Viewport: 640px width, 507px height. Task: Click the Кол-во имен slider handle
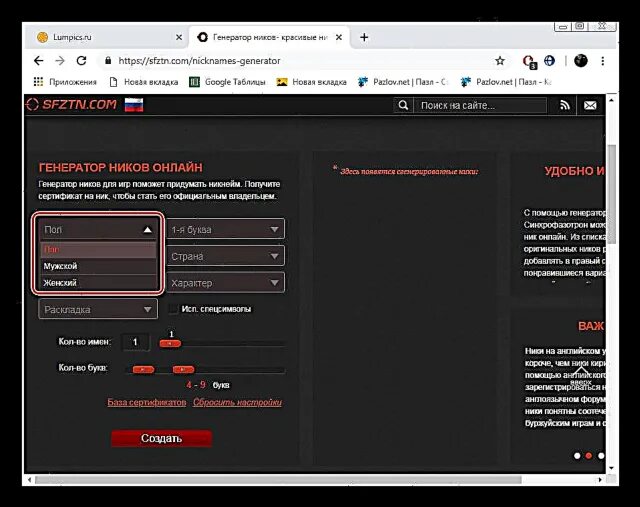click(x=170, y=344)
